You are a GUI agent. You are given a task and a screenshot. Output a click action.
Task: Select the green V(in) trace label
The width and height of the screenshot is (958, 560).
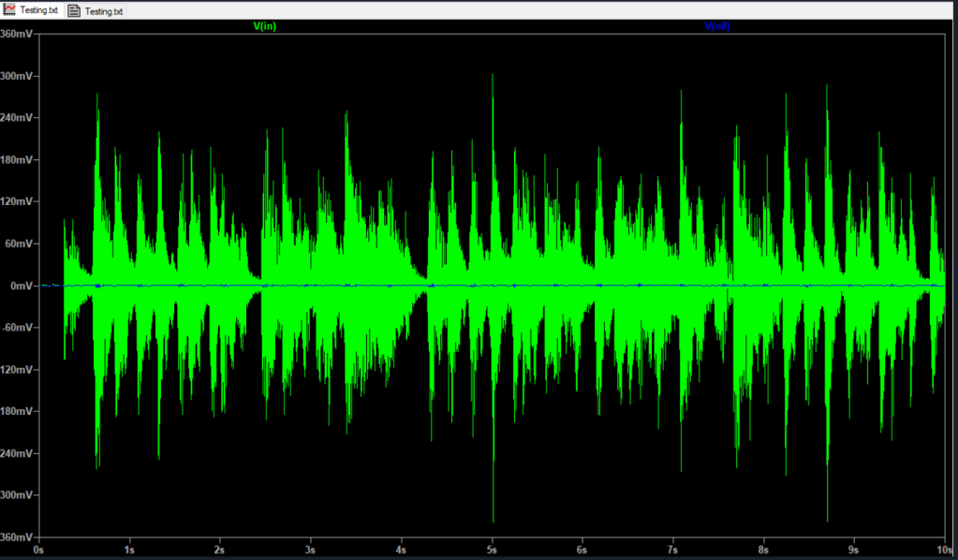click(x=264, y=27)
